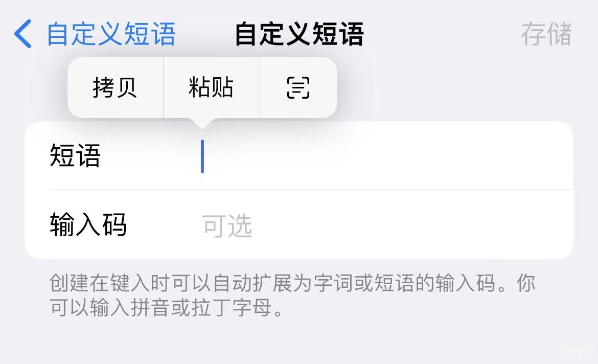Screen dimensions: 598x364
Task: Tap the 输入码 row label
Action: (88, 225)
